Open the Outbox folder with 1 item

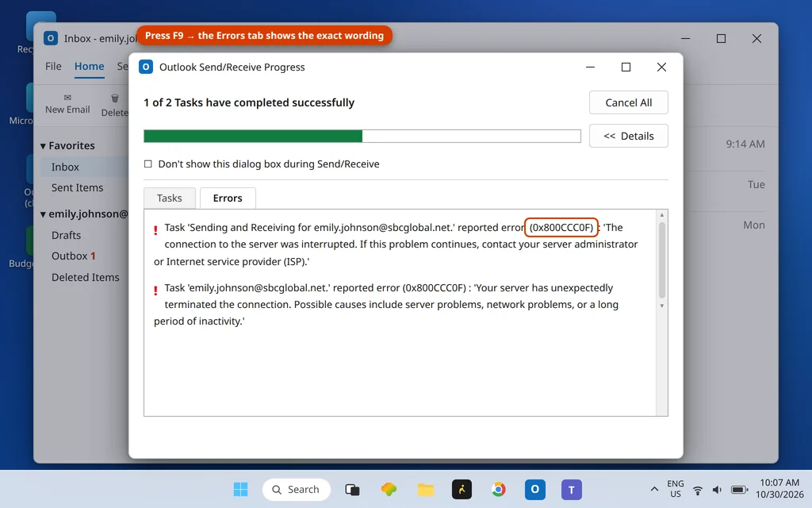[74, 256]
